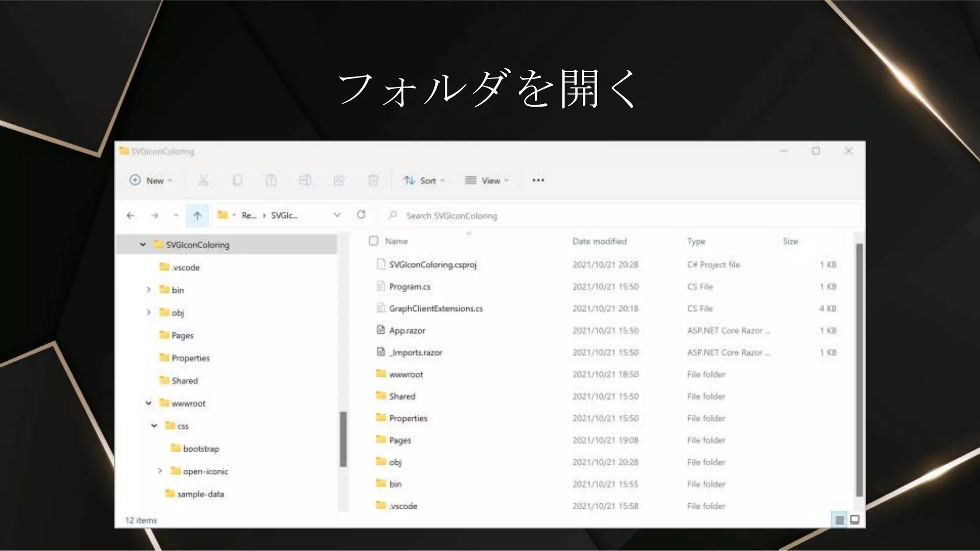The height and width of the screenshot is (551, 980).
Task: Check the select-all checkbox beside Name
Action: [x=374, y=241]
